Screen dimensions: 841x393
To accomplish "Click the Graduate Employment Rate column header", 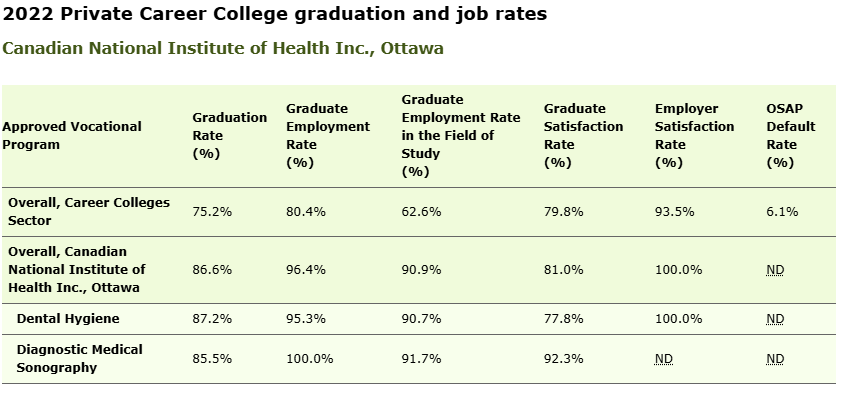I will (328, 136).
